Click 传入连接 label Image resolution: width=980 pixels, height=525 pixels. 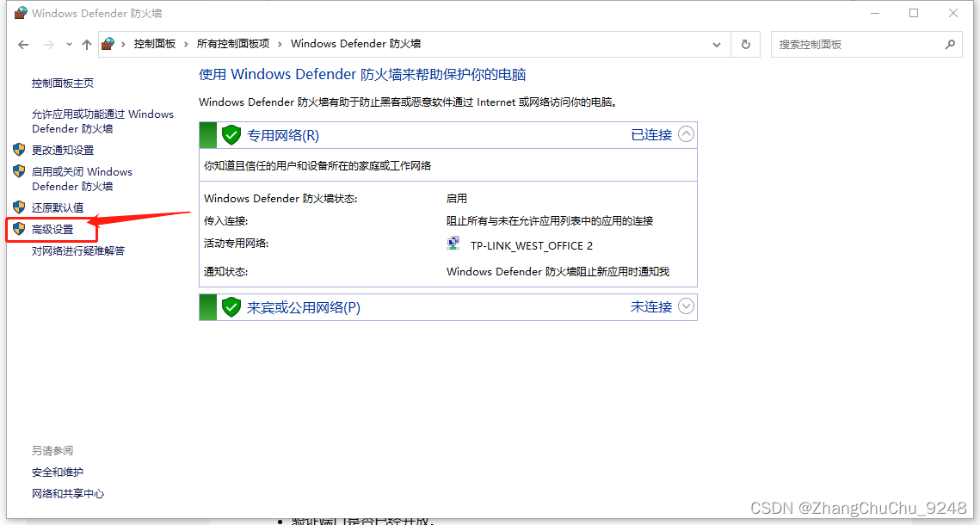pyautogui.click(x=226, y=221)
